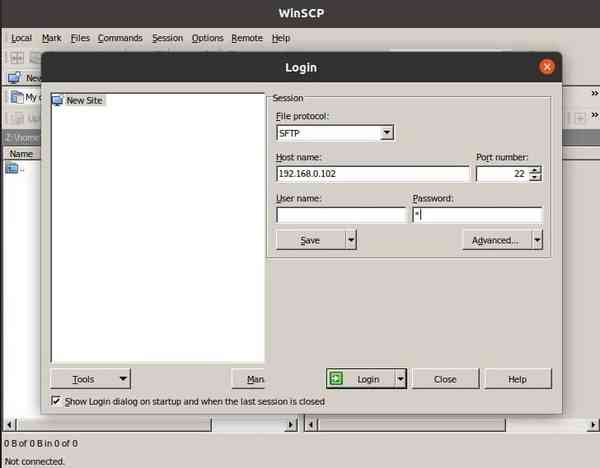The height and width of the screenshot is (468, 600).
Task: Focus the User name field
Action: pyautogui.click(x=341, y=215)
